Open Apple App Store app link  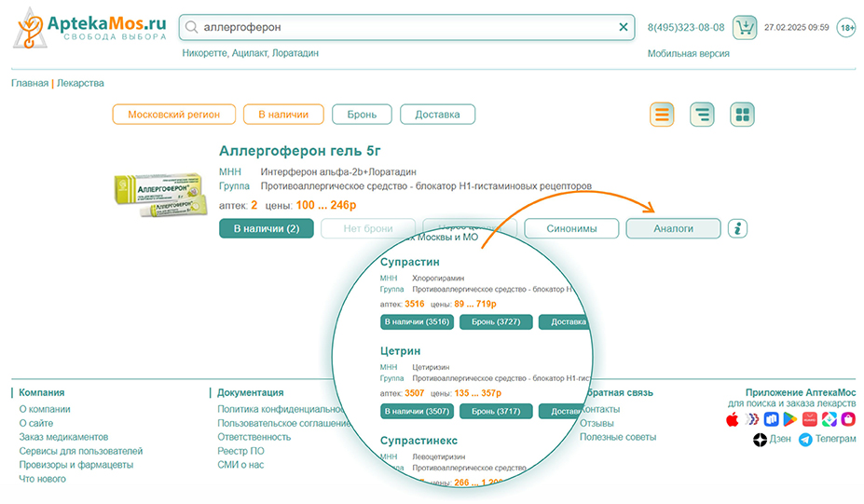[733, 420]
